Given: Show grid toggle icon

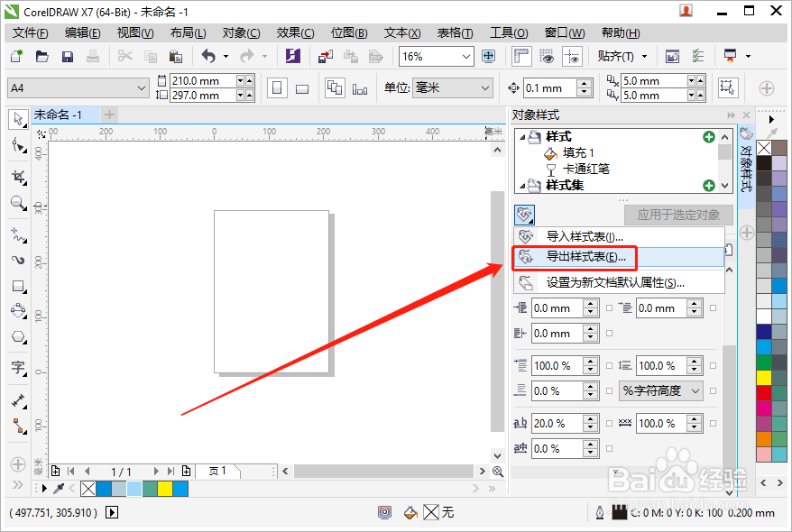Looking at the screenshot, I should (x=547, y=56).
